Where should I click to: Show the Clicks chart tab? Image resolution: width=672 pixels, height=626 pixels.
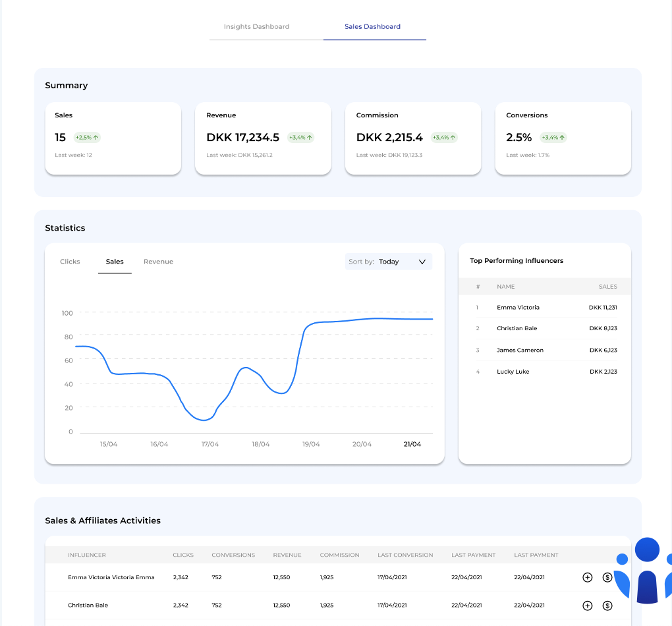[x=70, y=262]
